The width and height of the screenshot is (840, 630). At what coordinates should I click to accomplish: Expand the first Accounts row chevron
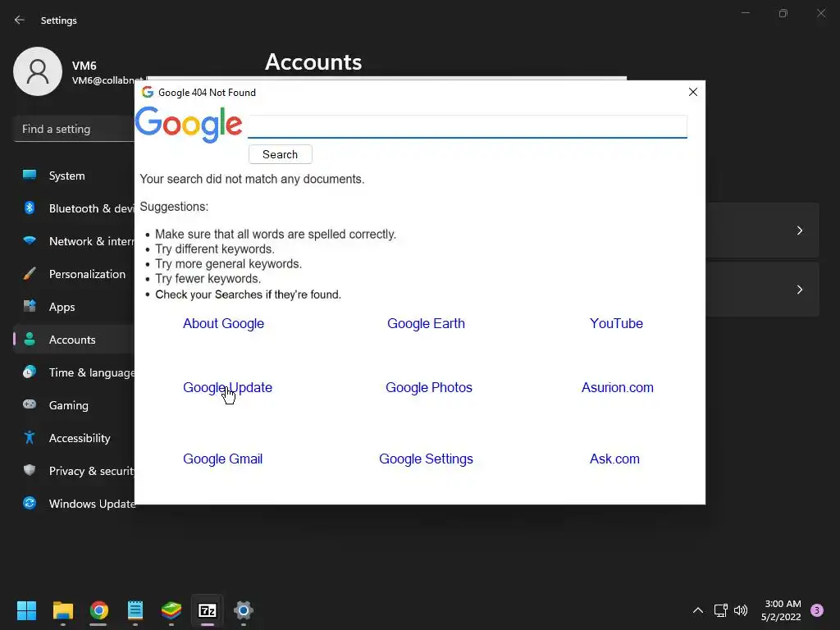click(x=799, y=231)
